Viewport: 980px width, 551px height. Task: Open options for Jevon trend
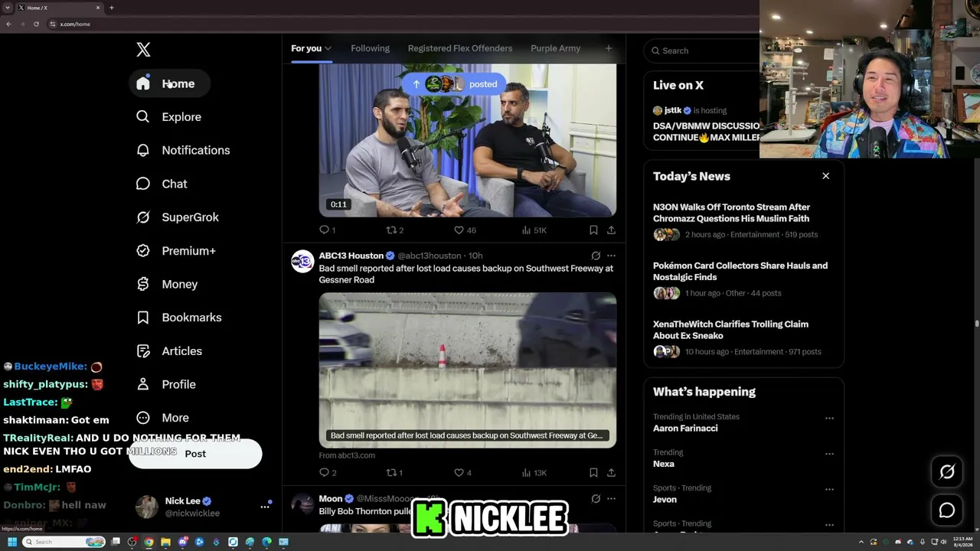point(829,490)
